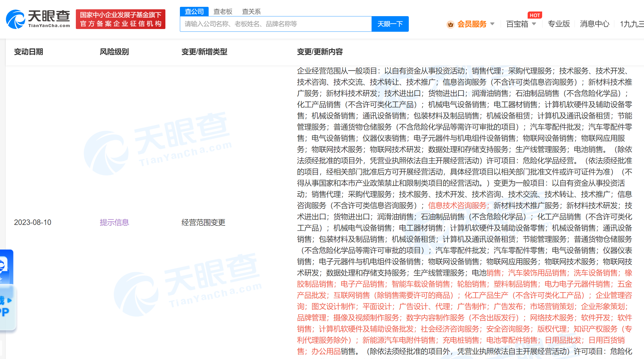Click the 天眼查 TianYanCha.com wordmark
The height and width of the screenshot is (359, 644).
tap(49, 19)
